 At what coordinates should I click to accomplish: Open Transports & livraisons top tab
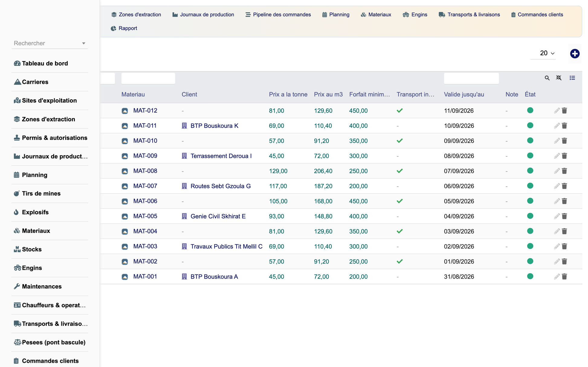[x=469, y=15]
